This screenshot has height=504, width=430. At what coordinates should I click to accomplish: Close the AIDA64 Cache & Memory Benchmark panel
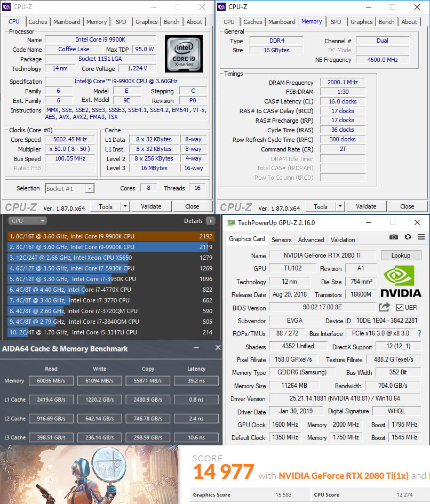(x=218, y=348)
